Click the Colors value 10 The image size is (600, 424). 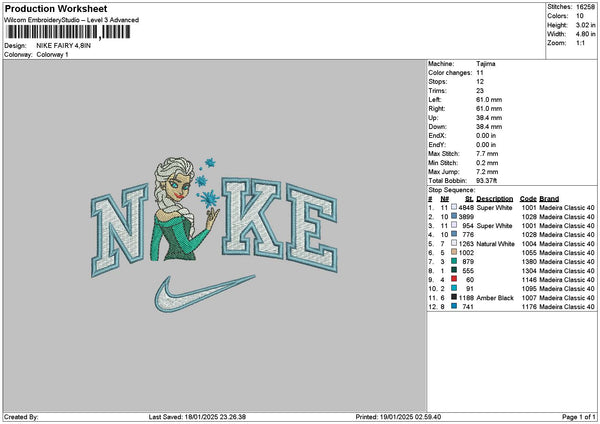click(580, 16)
